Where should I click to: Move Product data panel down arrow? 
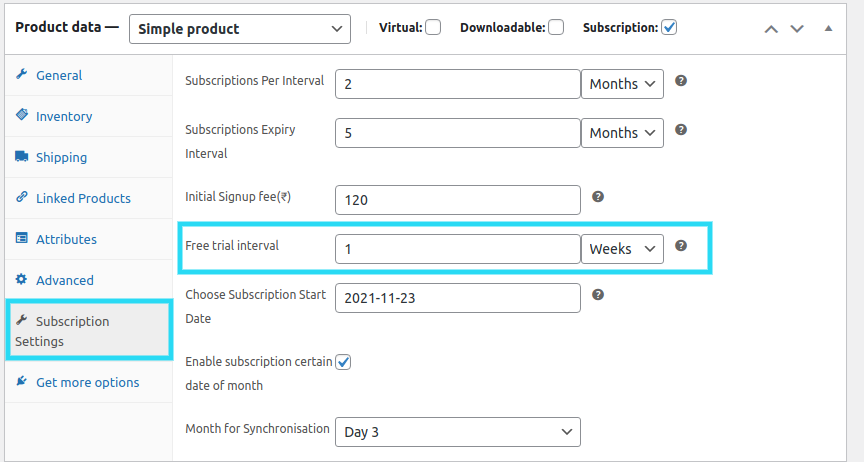click(x=797, y=29)
